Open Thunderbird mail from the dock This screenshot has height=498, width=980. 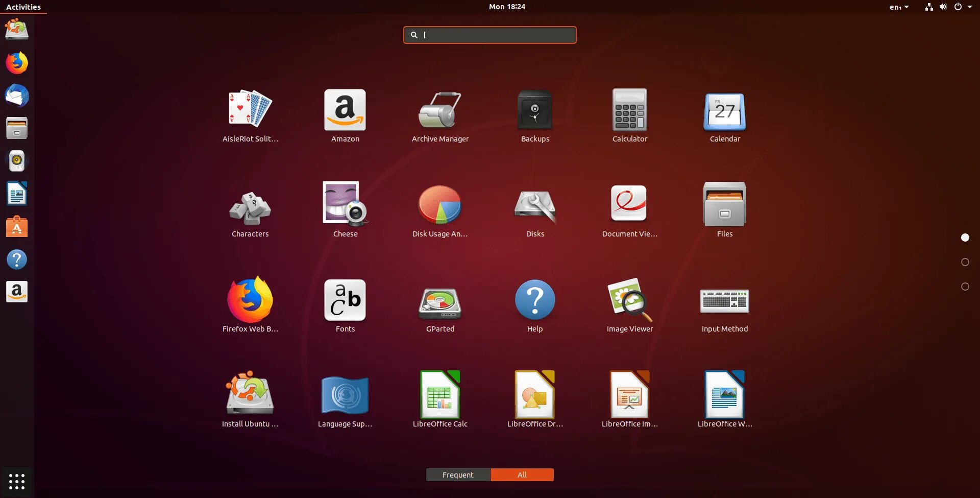click(17, 96)
